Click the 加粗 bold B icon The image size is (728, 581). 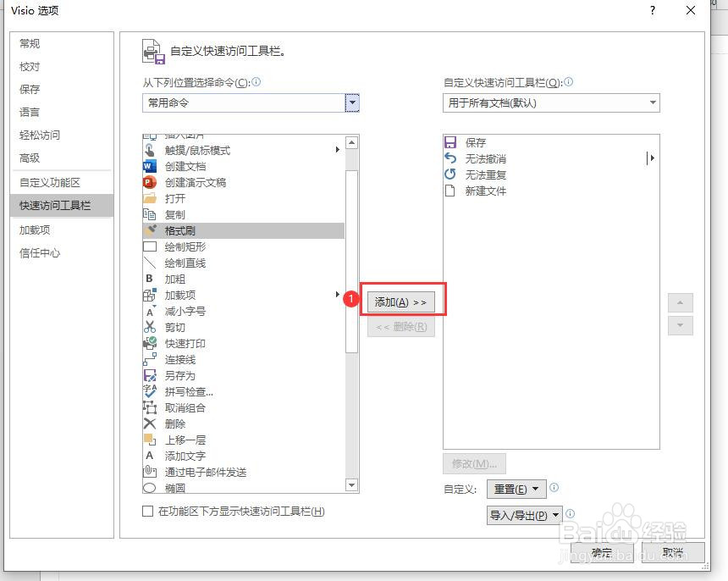coord(150,279)
